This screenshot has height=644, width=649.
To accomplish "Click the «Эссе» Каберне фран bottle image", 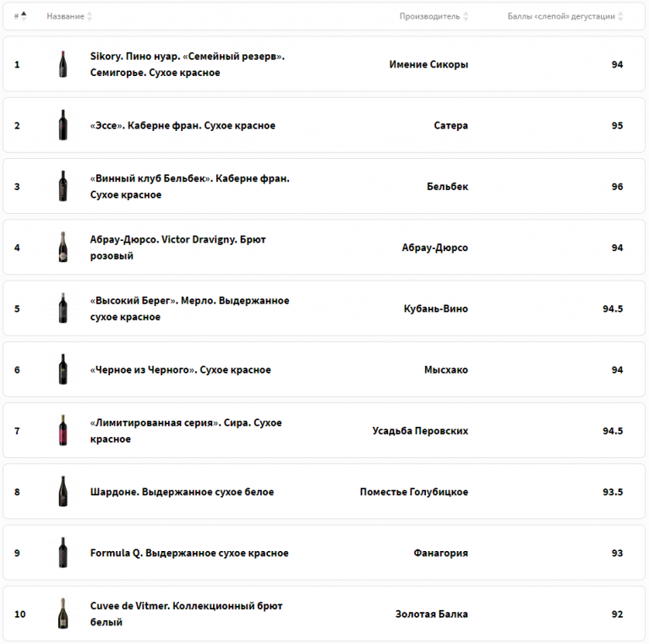I will [x=63, y=125].
